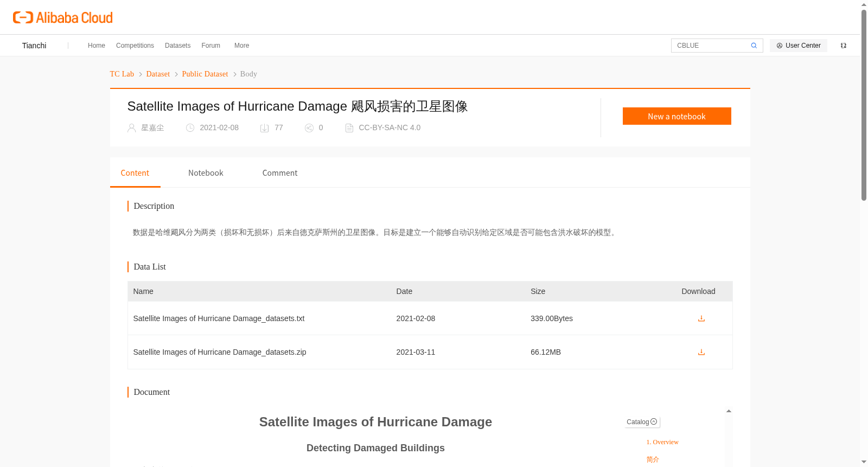This screenshot has width=868, height=467.
Task: Open User Center
Action: (799, 46)
